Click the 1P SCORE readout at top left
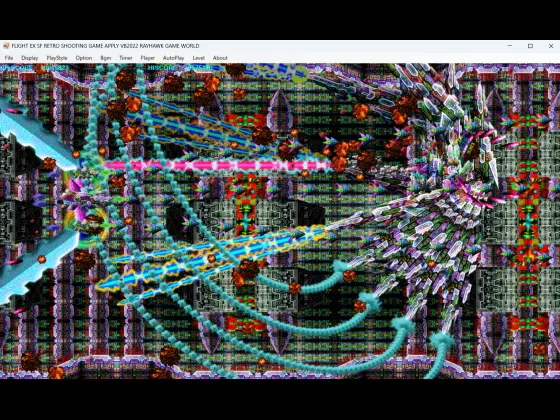 click(x=35, y=68)
